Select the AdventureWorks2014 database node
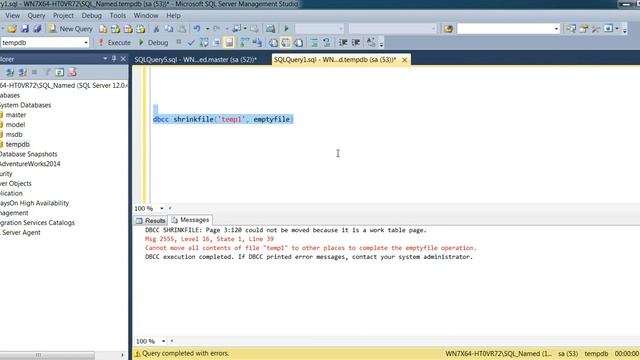 point(30,164)
